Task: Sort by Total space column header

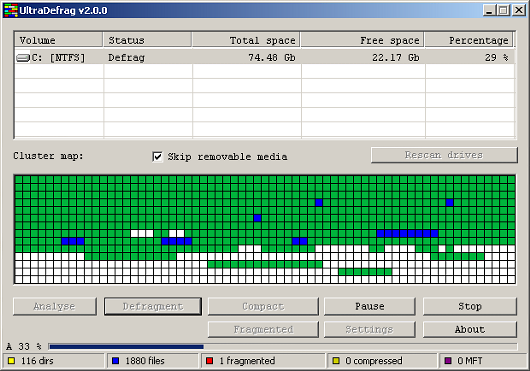Action: coord(246,40)
